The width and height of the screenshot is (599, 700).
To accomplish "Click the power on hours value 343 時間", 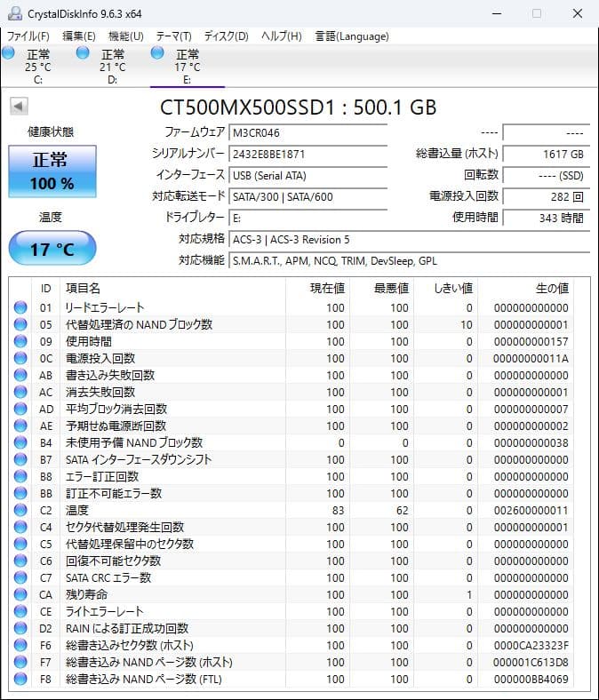I will (547, 218).
